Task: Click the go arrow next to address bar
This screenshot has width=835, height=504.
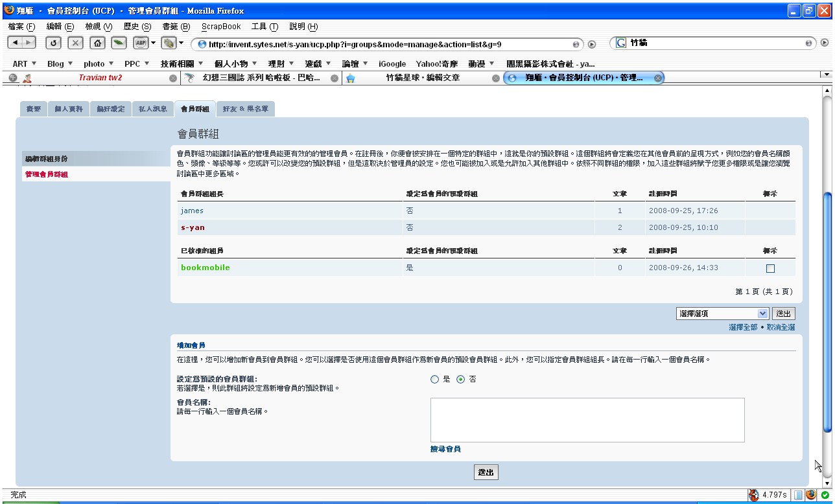Action: pos(591,44)
